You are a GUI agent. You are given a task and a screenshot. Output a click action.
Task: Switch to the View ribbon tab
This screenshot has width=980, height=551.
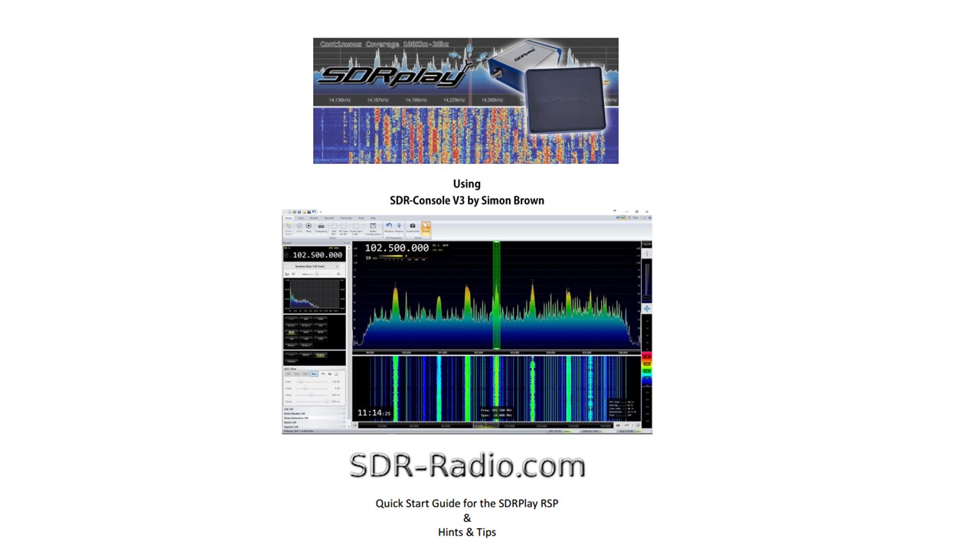(301, 218)
